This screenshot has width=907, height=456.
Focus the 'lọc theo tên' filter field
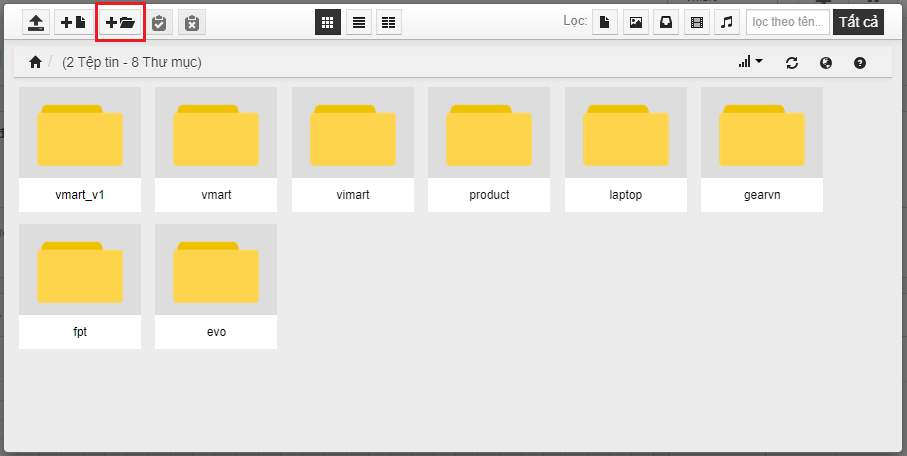[788, 23]
